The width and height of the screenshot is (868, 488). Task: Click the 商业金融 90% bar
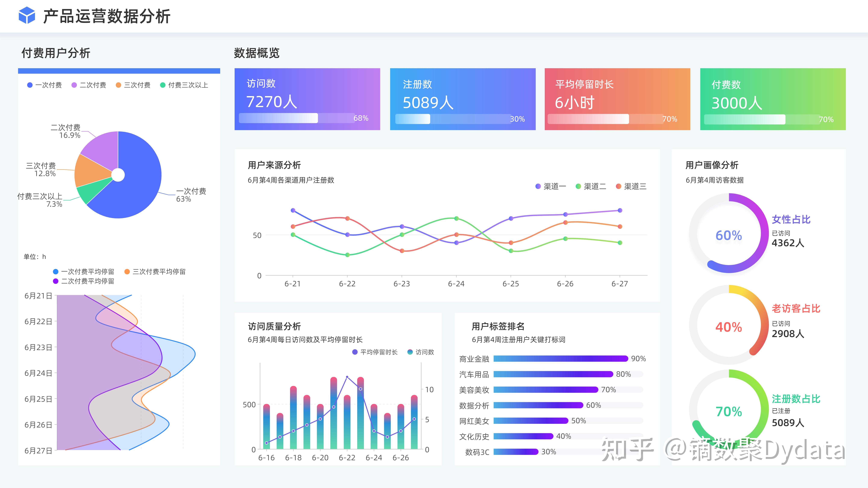click(561, 359)
